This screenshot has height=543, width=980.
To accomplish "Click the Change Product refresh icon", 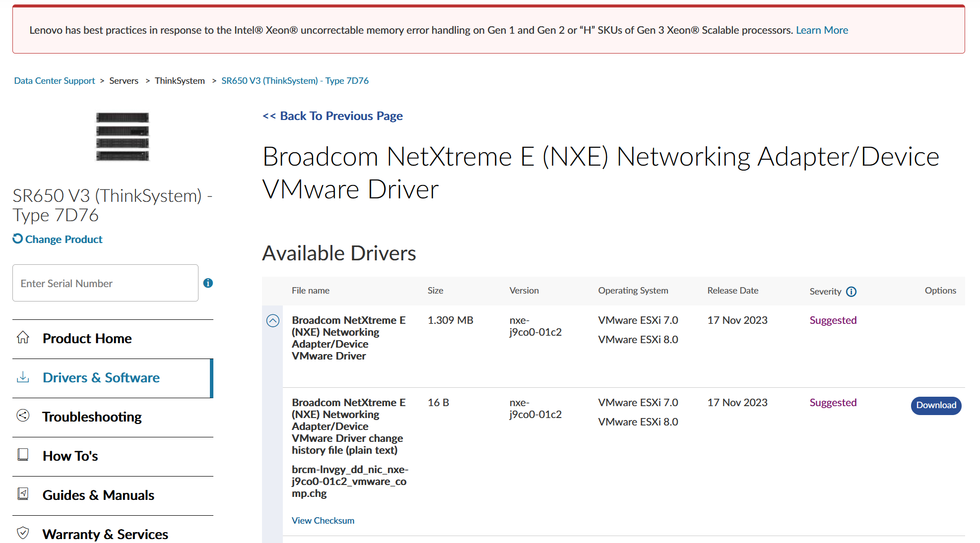I will [x=18, y=239].
